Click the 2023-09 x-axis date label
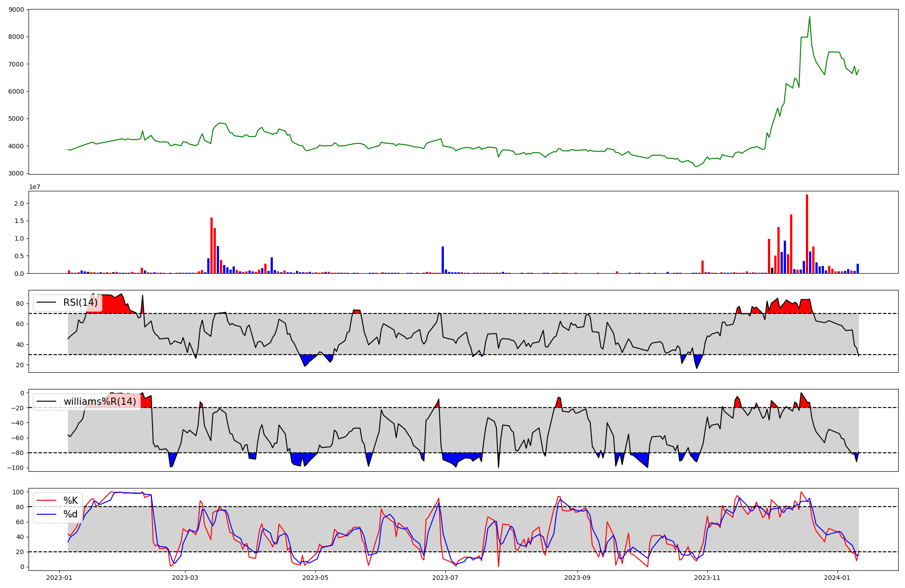The image size is (905, 588). [x=577, y=578]
